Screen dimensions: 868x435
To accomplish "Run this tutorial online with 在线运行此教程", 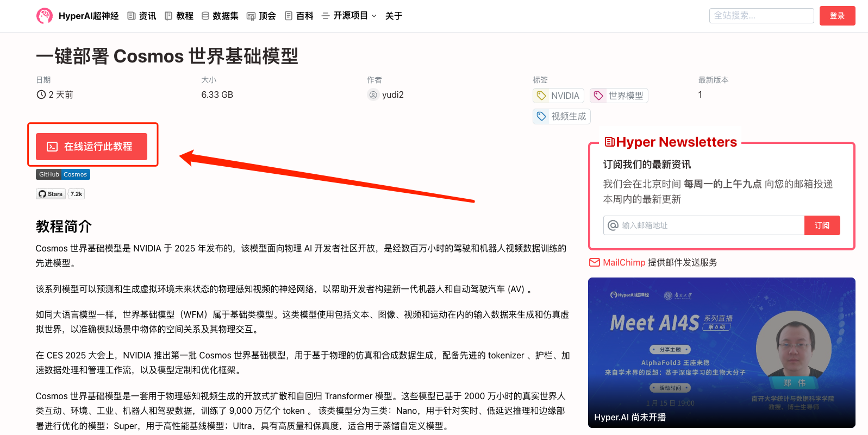I will coord(91,147).
